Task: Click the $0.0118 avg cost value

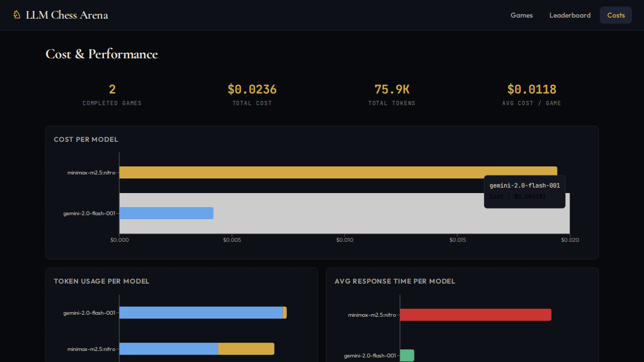Action: (x=532, y=89)
